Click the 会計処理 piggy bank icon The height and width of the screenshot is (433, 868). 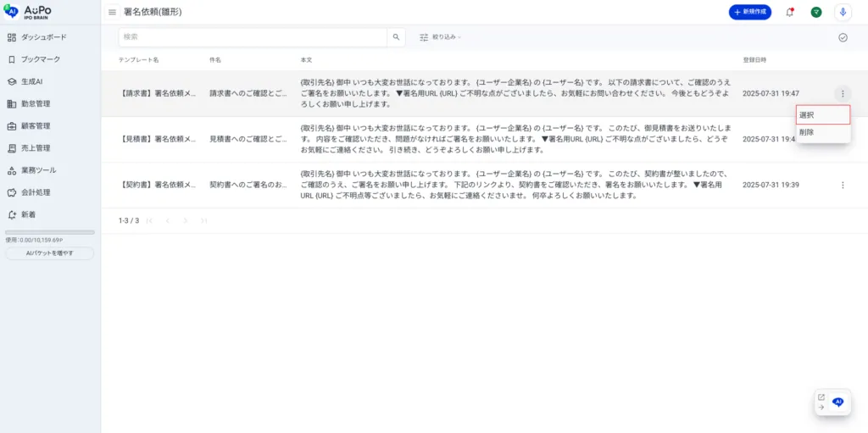12,192
